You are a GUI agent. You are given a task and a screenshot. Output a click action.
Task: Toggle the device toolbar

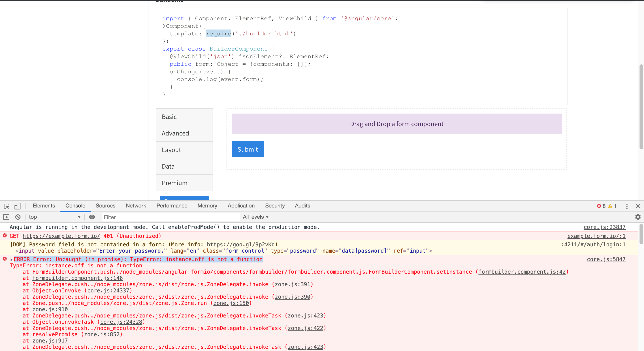[x=17, y=206]
